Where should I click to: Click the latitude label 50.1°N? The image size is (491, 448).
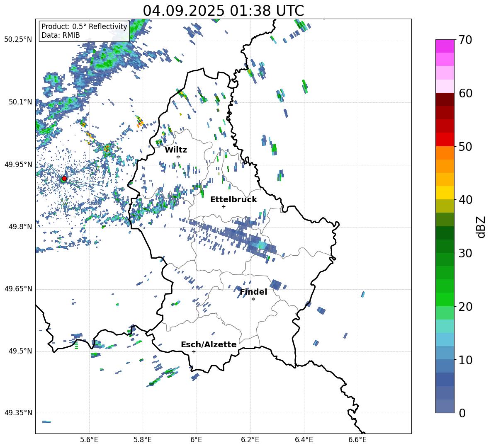click(x=20, y=102)
